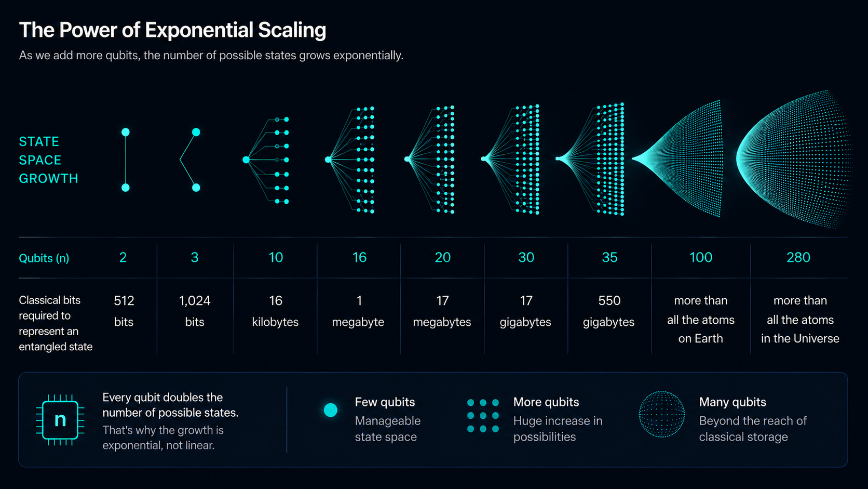The image size is (868, 489).
Task: Click the 1,024 bits cell
Action: point(195,311)
